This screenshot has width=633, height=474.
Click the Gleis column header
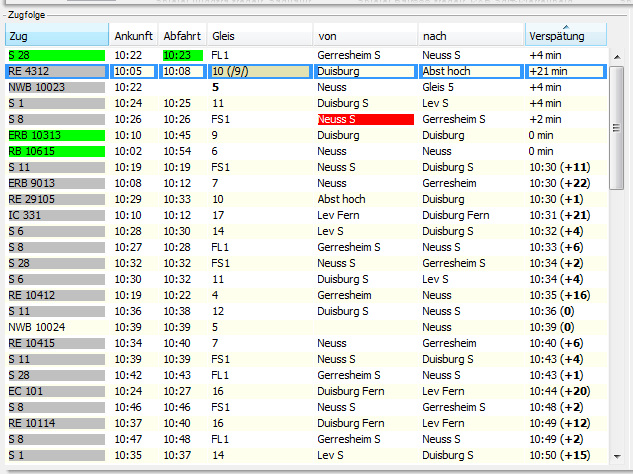point(258,36)
